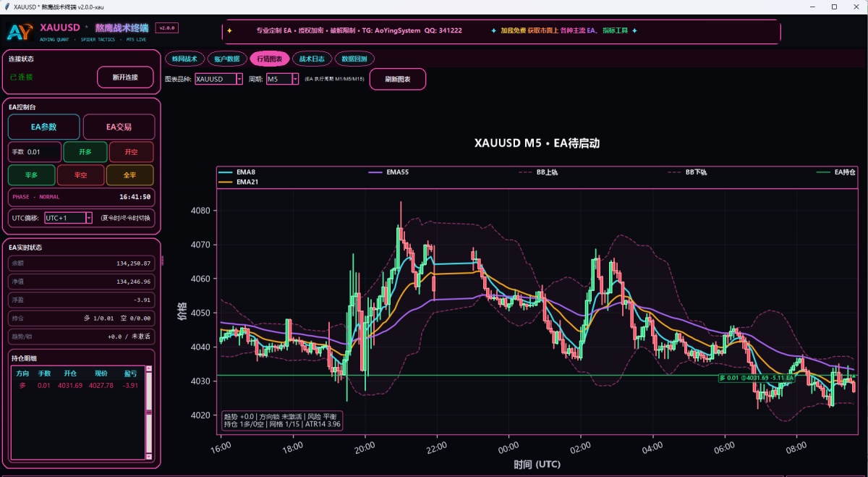Viewport: 868px width, 477px height.
Task: Open the 图表品种 XAUUSD dropdown
Action: click(x=218, y=79)
